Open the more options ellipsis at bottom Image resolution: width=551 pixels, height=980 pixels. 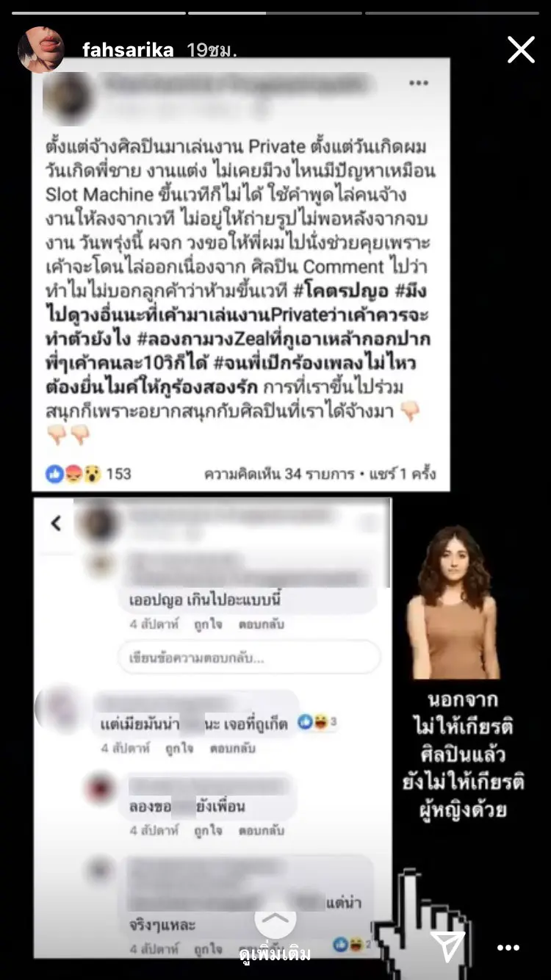[508, 948]
